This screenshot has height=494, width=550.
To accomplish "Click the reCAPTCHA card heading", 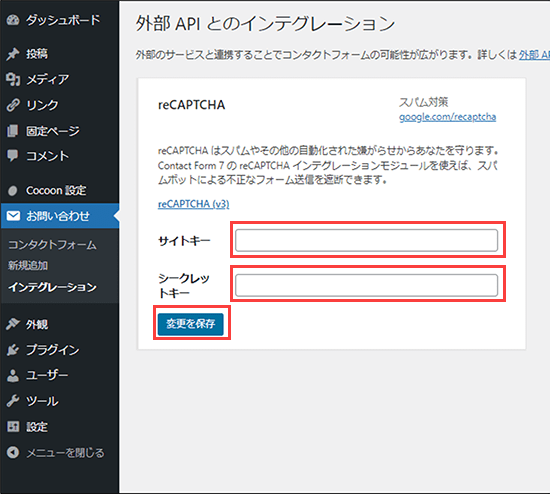I will (x=192, y=105).
